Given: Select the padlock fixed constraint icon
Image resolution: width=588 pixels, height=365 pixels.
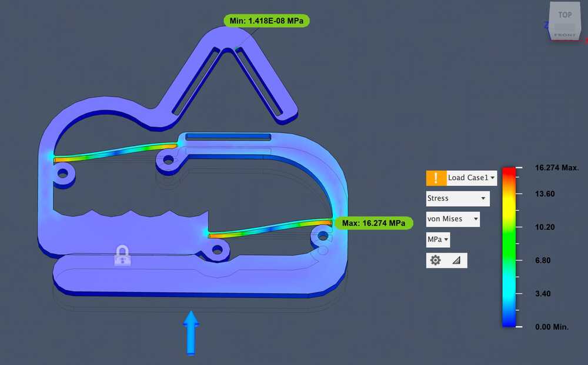Looking at the screenshot, I should (122, 256).
